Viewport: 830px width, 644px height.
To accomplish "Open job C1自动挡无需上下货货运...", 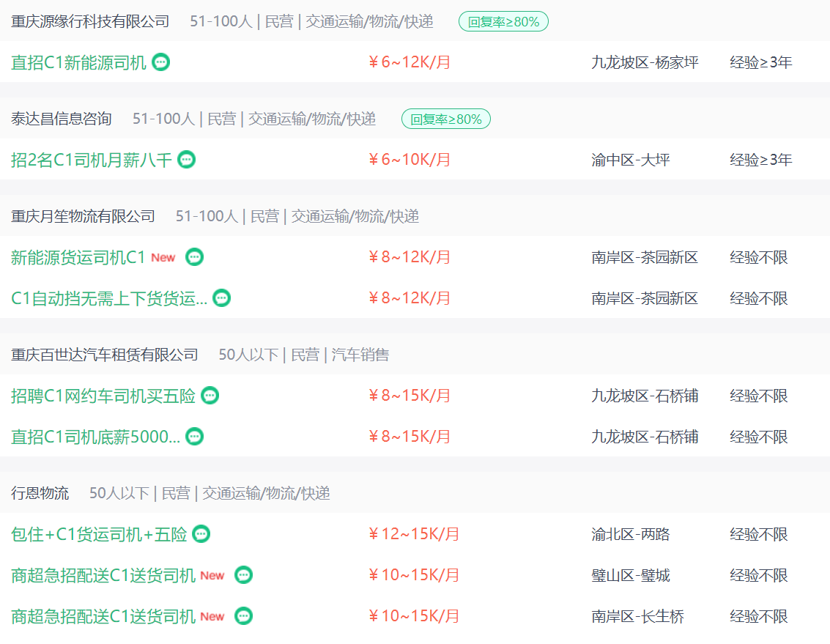I will [x=109, y=298].
